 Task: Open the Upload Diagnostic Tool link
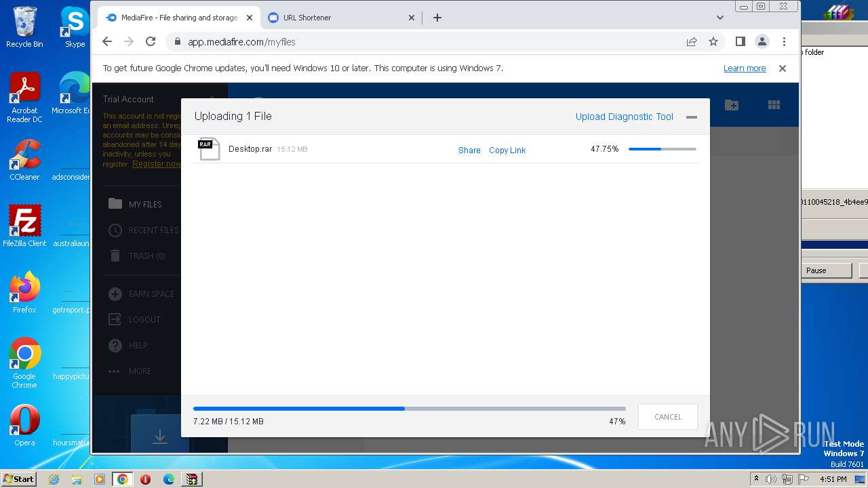(624, 117)
